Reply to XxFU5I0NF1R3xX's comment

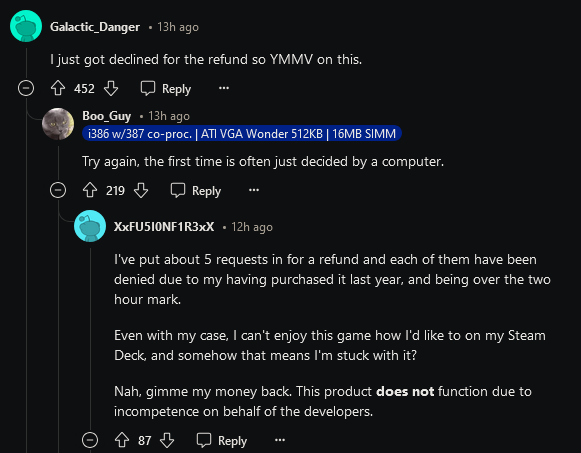pyautogui.click(x=222, y=440)
